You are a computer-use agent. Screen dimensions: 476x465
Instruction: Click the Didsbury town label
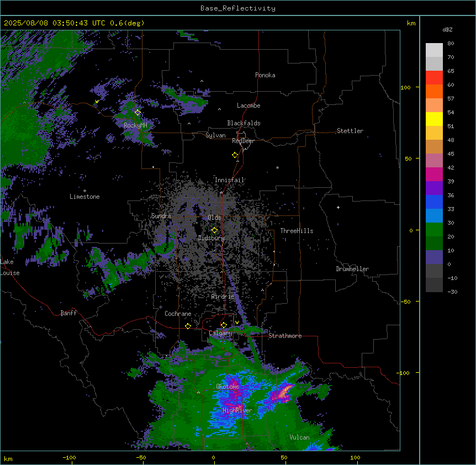pyautogui.click(x=211, y=238)
